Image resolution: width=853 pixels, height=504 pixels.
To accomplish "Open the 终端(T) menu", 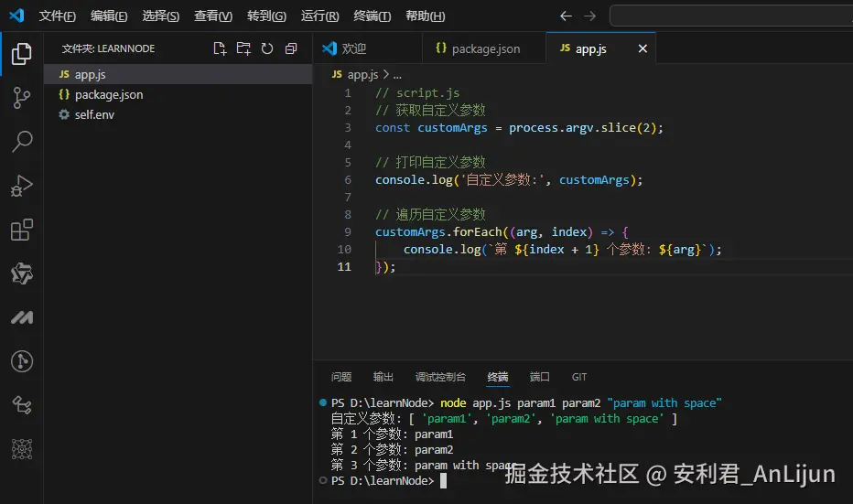I will (x=373, y=16).
